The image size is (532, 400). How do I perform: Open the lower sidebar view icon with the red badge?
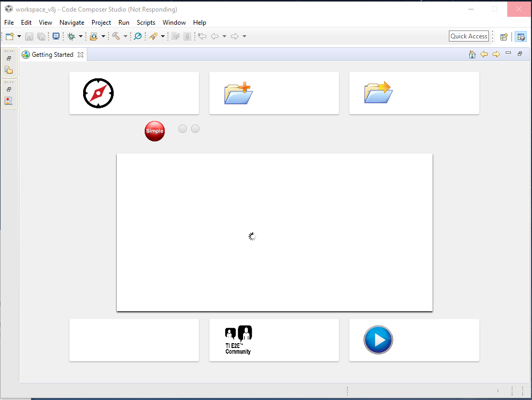pyautogui.click(x=8, y=101)
